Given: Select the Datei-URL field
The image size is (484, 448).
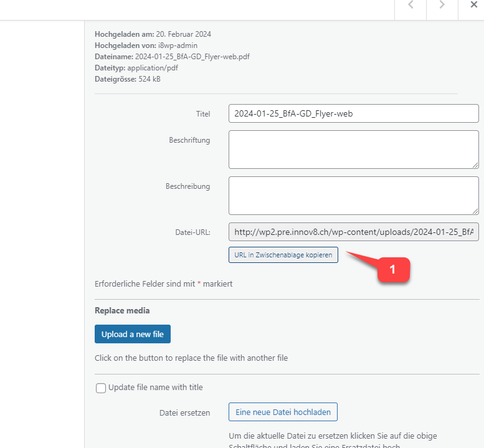Looking at the screenshot, I should [353, 232].
